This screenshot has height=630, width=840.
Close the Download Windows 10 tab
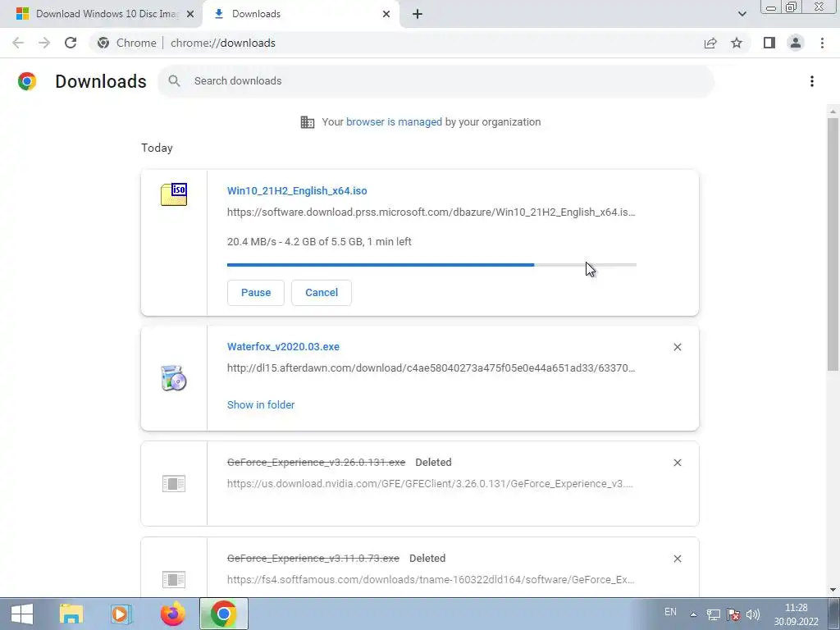[x=190, y=14]
